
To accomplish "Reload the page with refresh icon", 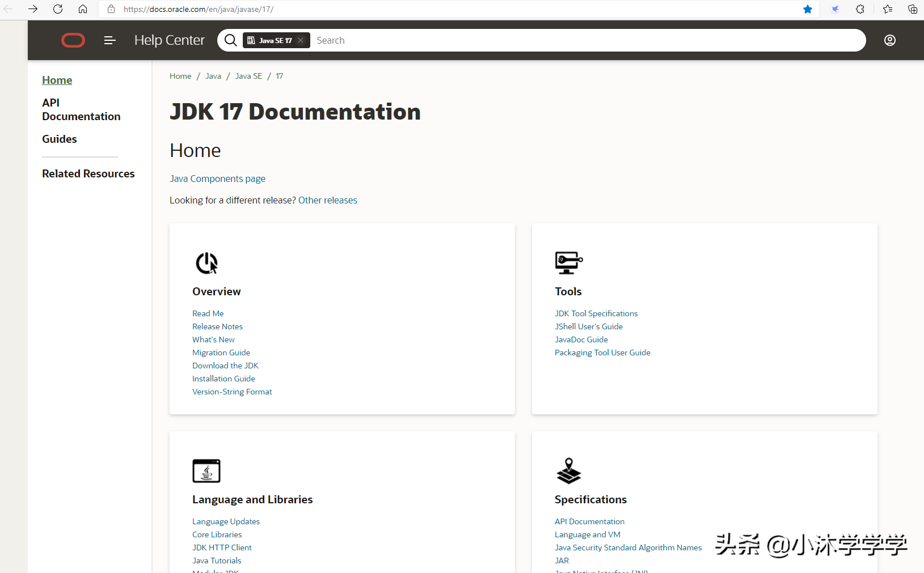I will click(58, 9).
